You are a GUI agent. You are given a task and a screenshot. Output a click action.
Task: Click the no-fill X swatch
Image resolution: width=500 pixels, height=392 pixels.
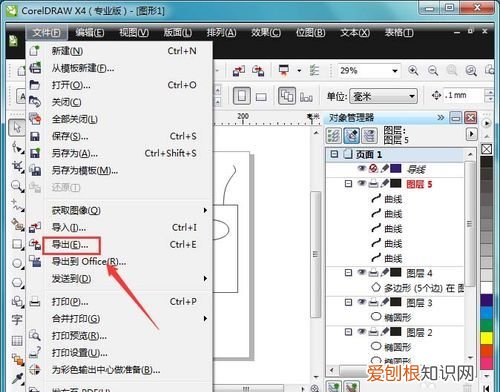487,149
